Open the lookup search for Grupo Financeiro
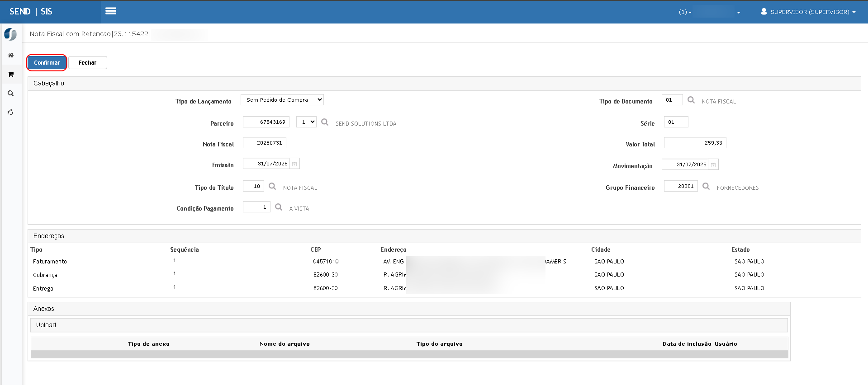Viewport: 868px width, 385px height. [x=706, y=186]
